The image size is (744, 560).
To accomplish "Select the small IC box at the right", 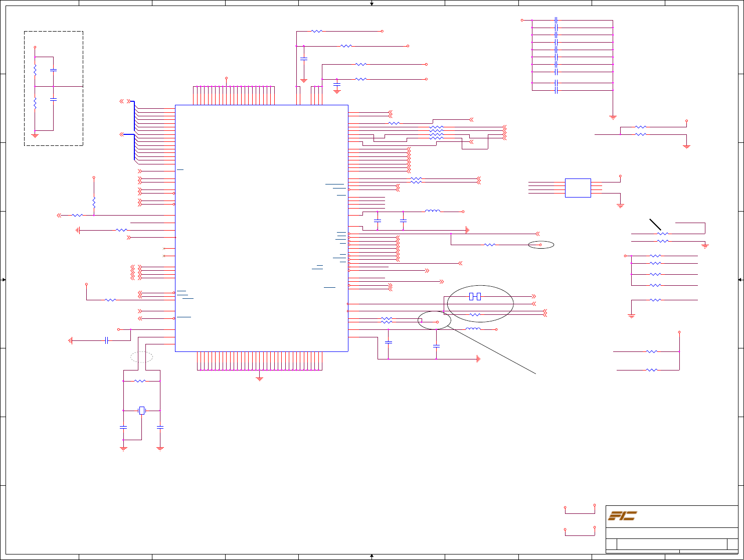I will click(578, 188).
